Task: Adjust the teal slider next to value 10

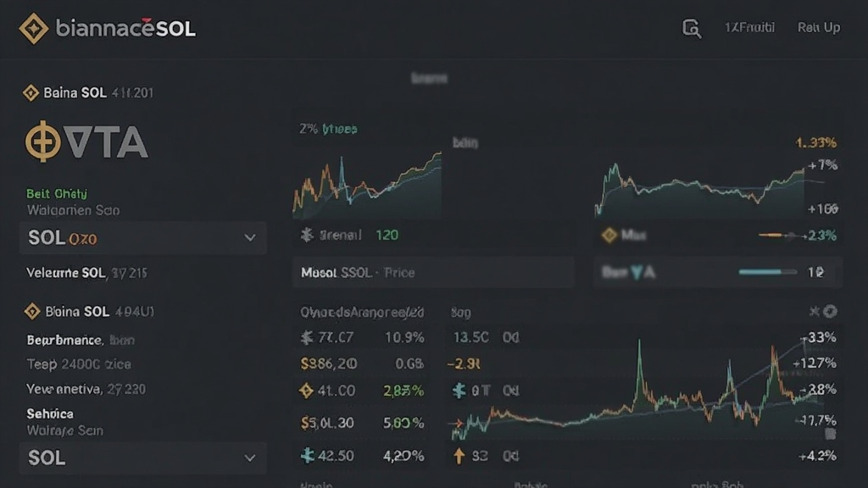Action: 768,272
